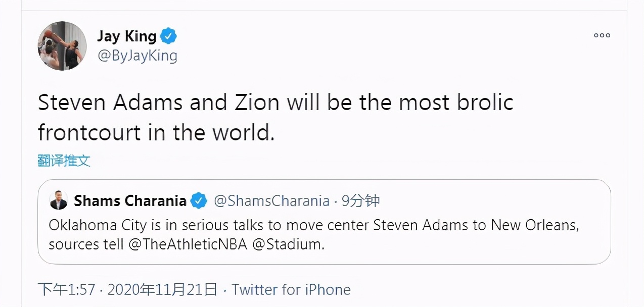Click the 下午1:57 tweet time
The width and height of the screenshot is (644, 307).
coord(67,289)
